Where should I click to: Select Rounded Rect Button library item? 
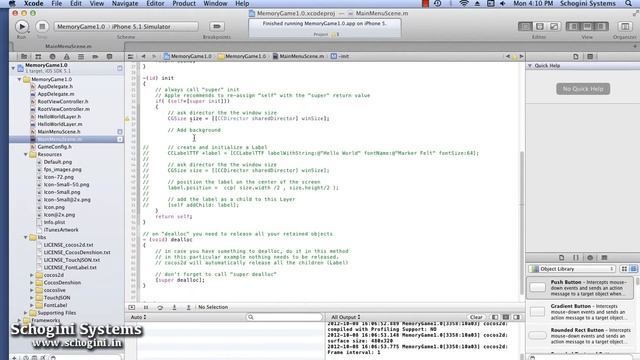tap(580, 336)
